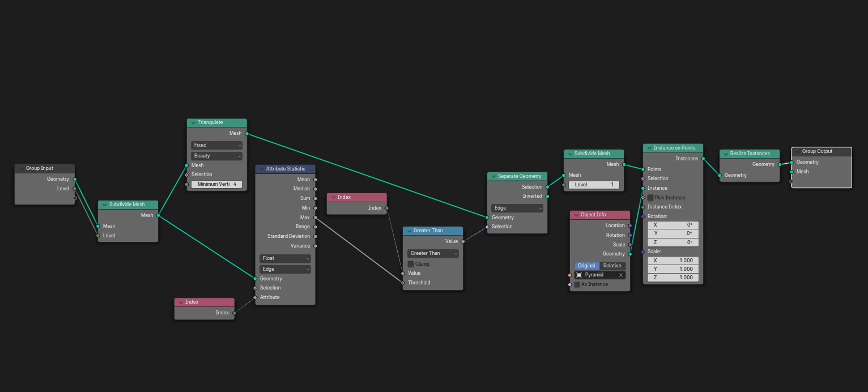Click the Greater Than Threshold input socket
This screenshot has width=868, height=392.
[x=403, y=283]
